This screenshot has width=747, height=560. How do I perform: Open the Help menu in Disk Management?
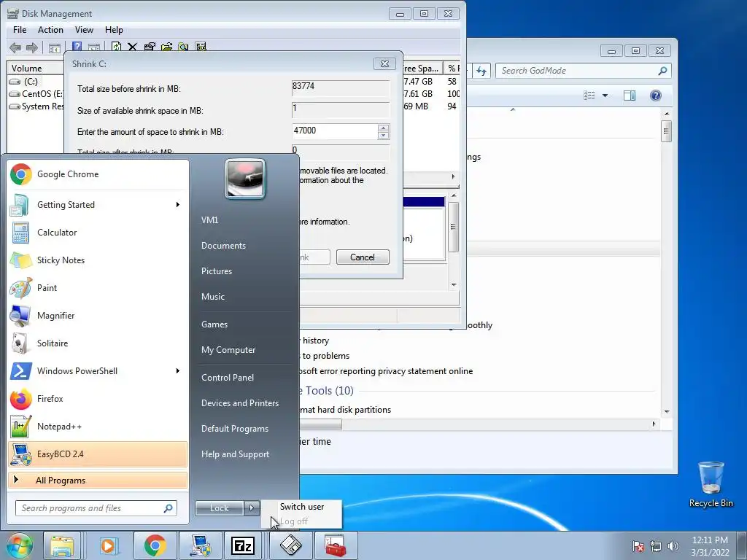click(114, 29)
